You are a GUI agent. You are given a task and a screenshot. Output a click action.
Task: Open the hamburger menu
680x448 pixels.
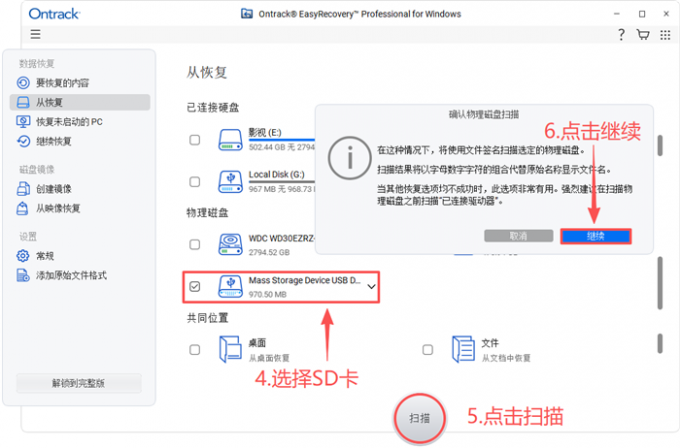coord(36,34)
